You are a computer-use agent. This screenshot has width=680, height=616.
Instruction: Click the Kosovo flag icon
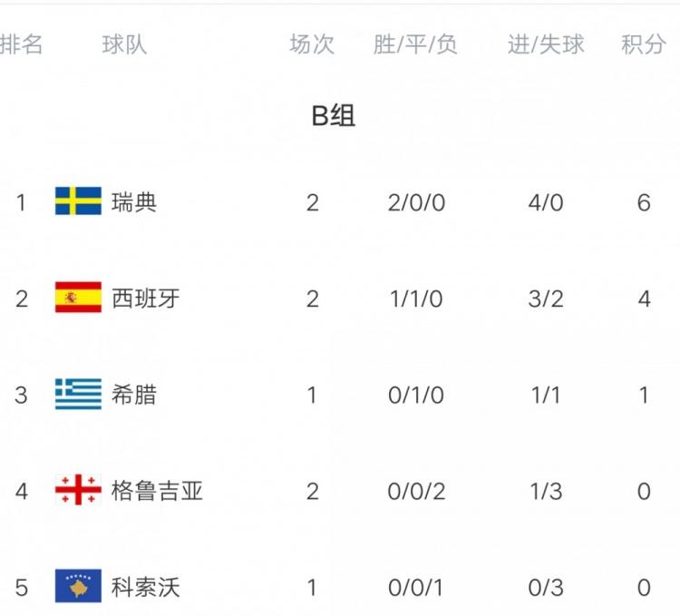pos(78,587)
